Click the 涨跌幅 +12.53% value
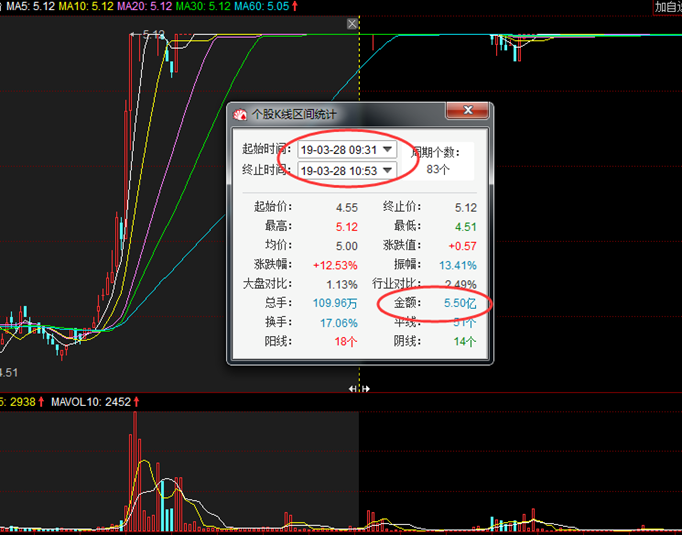The height and width of the screenshot is (535, 682). (x=335, y=265)
